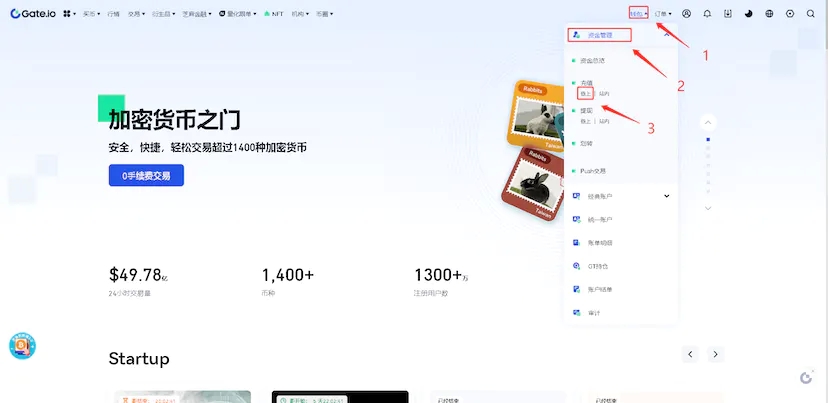Viewport: 828px width, 403px height.
Task: Click the 1300+万 registered users figure
Action: [441, 275]
